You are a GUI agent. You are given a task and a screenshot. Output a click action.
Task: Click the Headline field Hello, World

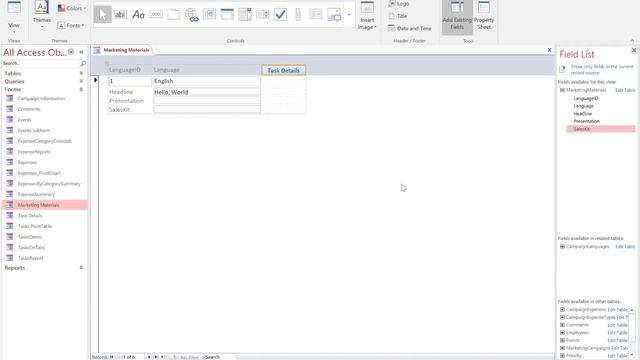click(x=207, y=92)
